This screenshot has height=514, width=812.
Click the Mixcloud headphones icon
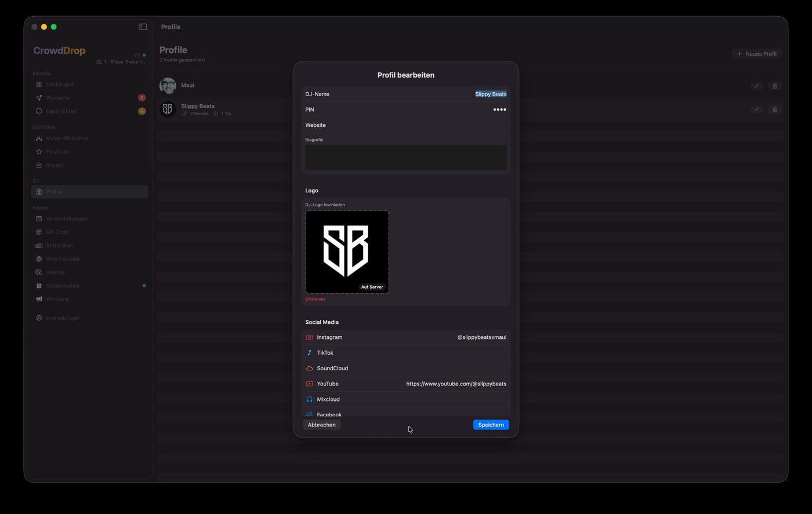click(309, 399)
